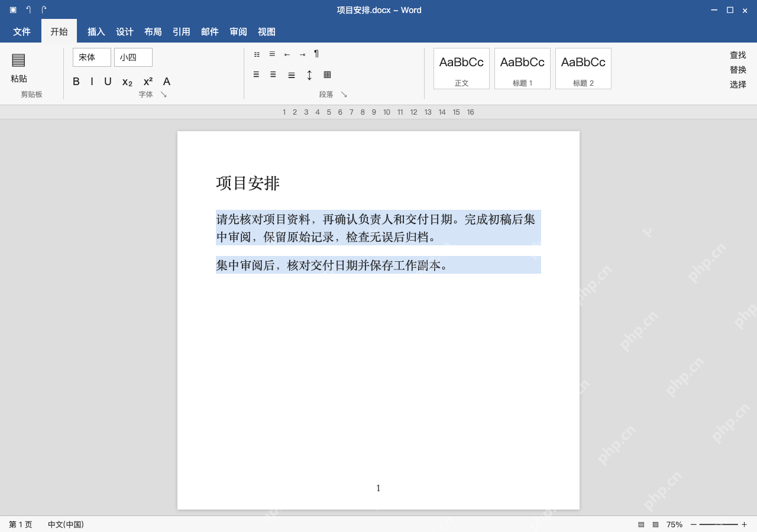Click the borders grid icon

click(327, 74)
